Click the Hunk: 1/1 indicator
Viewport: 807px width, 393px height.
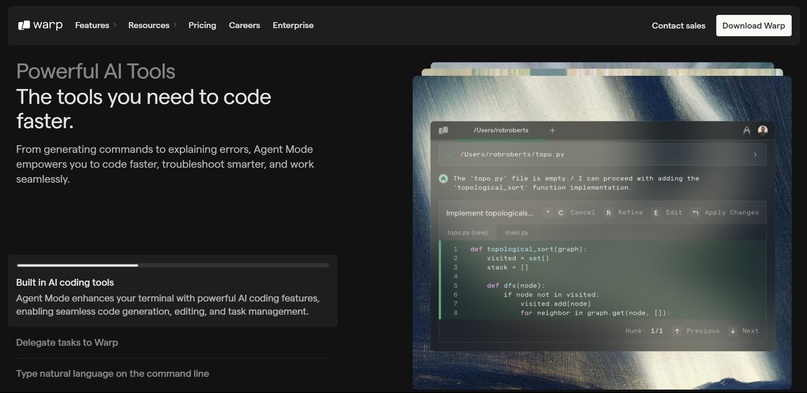point(644,331)
